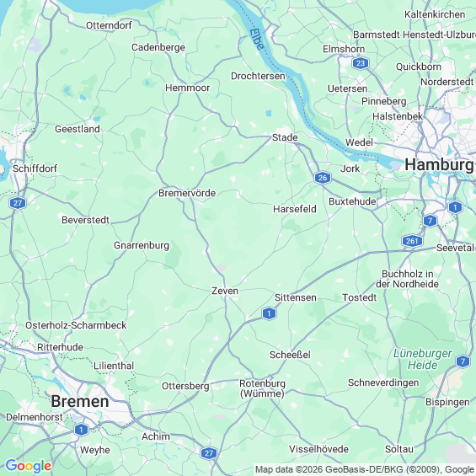Click the A261 highway shield near Seevetal
Screen dimensions: 476x476
(412, 241)
